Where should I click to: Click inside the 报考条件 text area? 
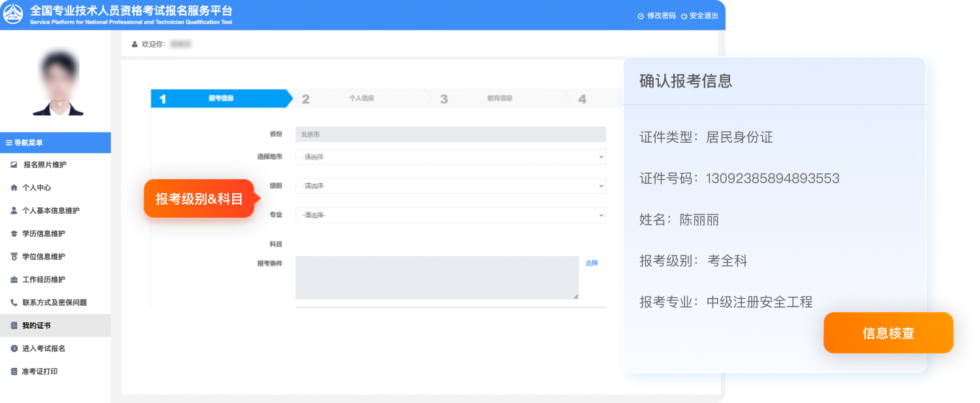(436, 276)
